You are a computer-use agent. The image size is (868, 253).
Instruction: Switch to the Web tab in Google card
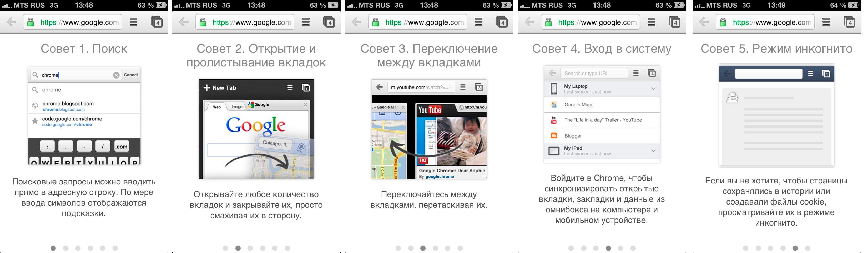point(217,107)
